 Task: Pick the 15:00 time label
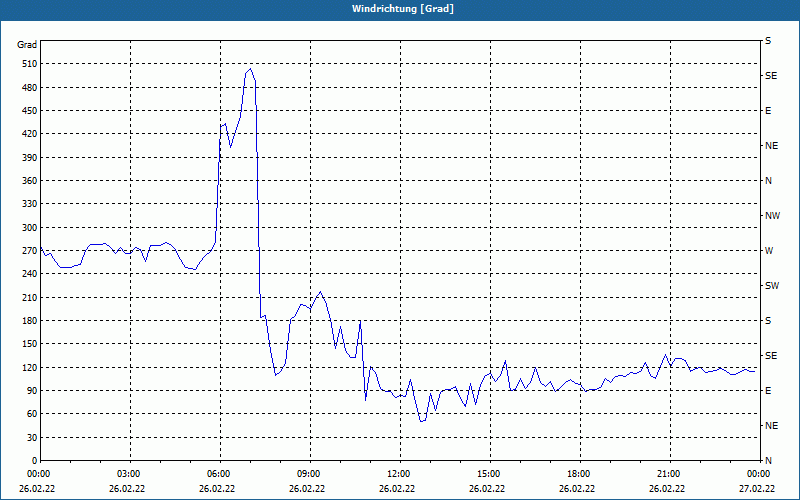pyautogui.click(x=490, y=473)
